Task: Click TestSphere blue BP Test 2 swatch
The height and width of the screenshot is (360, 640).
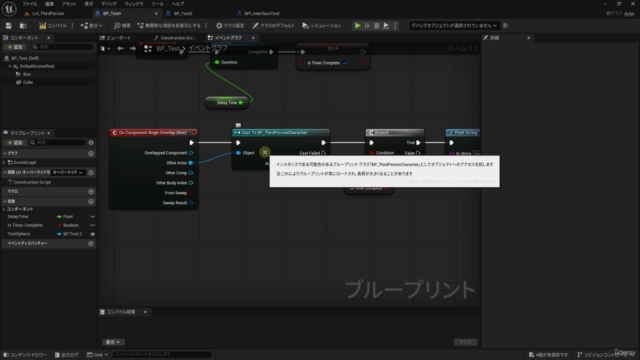Action: pos(59,234)
